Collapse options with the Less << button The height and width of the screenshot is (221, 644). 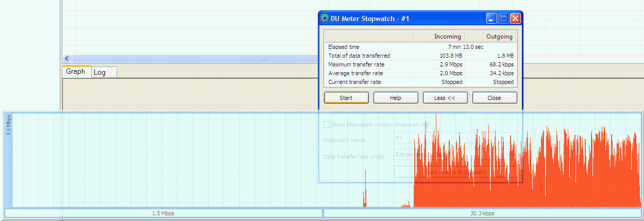click(x=445, y=98)
